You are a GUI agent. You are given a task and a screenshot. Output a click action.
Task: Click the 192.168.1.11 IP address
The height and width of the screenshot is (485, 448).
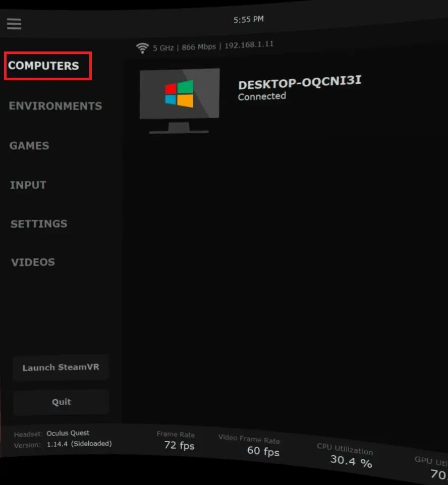(249, 45)
